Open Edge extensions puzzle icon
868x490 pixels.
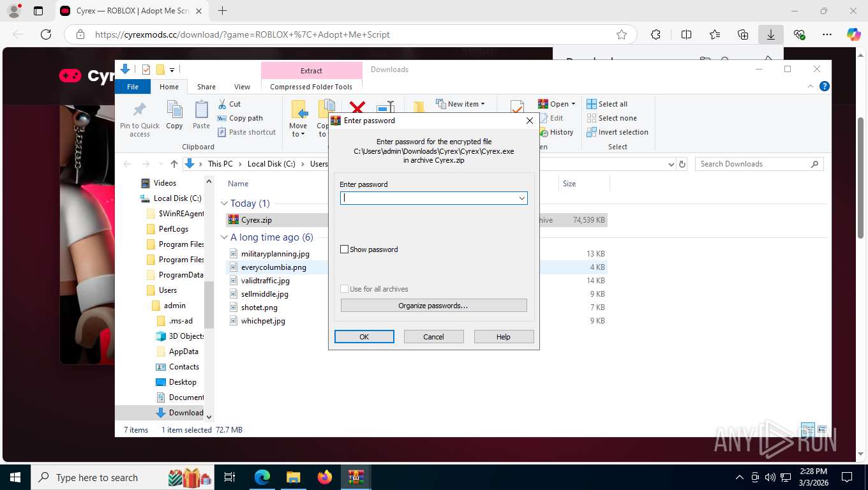click(x=655, y=34)
